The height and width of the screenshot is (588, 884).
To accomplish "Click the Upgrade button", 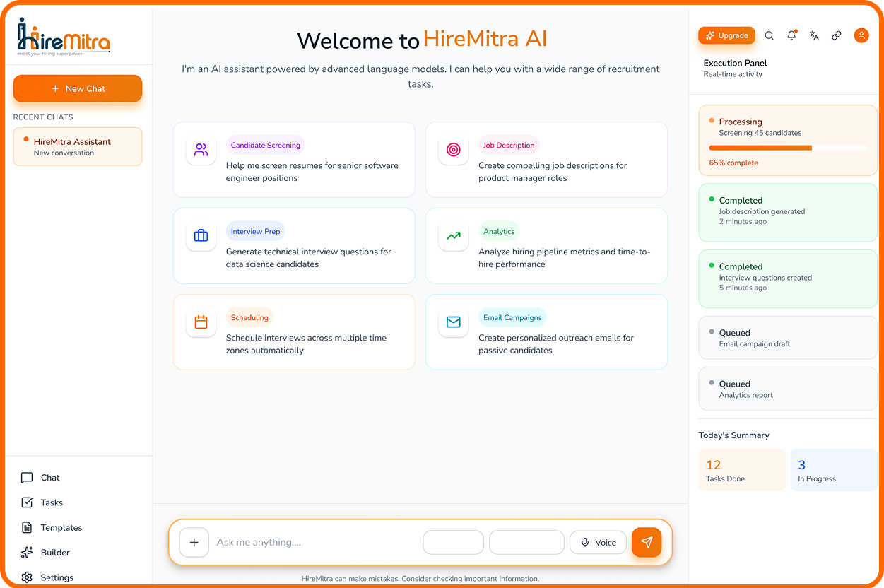I will 726,35.
